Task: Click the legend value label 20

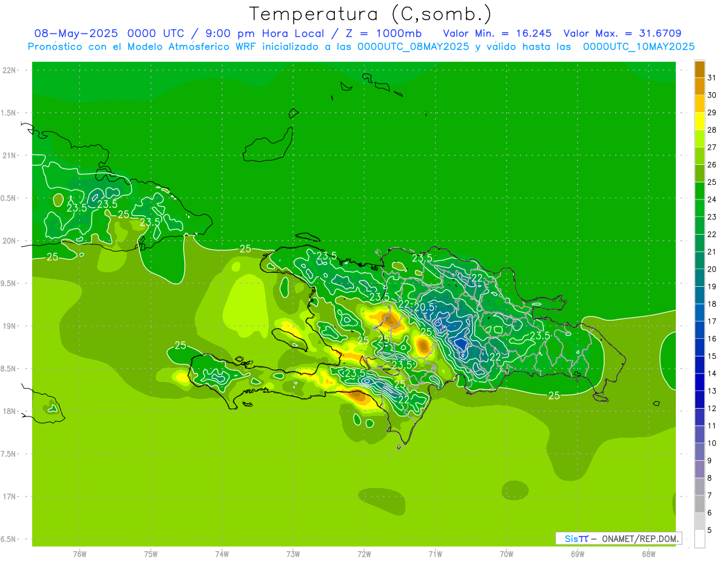Action: point(712,269)
